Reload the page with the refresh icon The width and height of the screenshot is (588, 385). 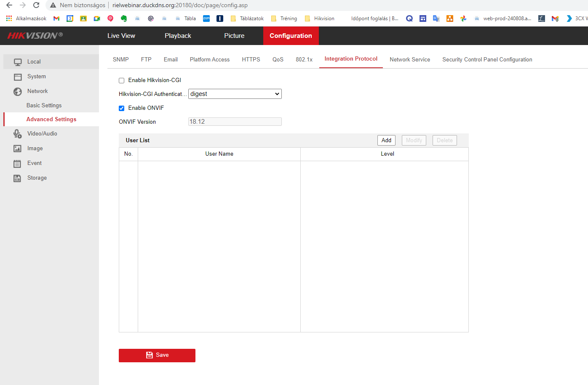[36, 5]
